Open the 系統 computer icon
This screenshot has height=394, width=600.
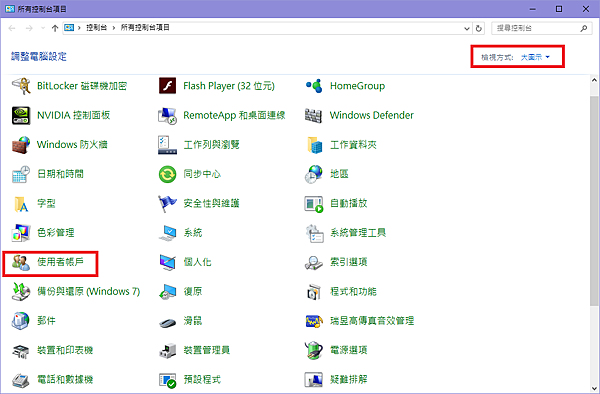click(167, 233)
